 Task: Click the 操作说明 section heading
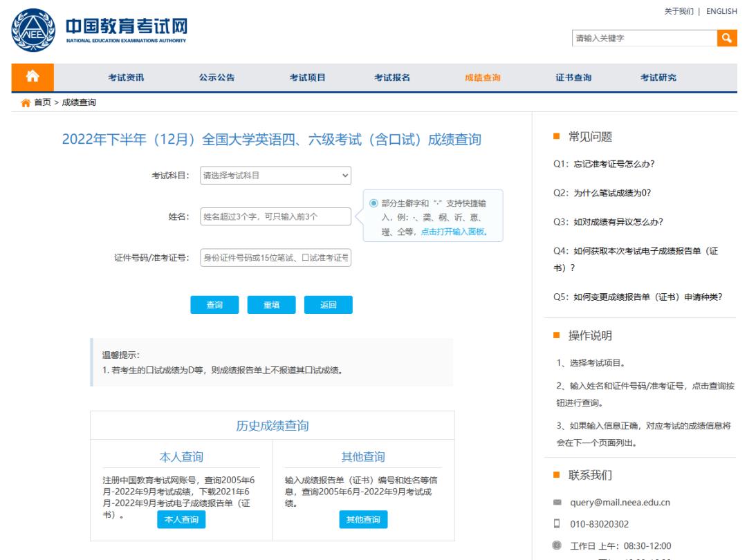[590, 336]
